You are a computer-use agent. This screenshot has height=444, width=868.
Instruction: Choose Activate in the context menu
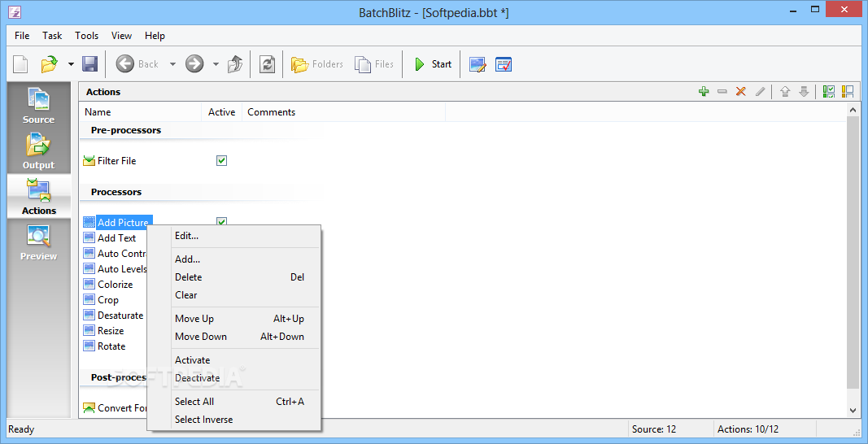click(x=233, y=360)
